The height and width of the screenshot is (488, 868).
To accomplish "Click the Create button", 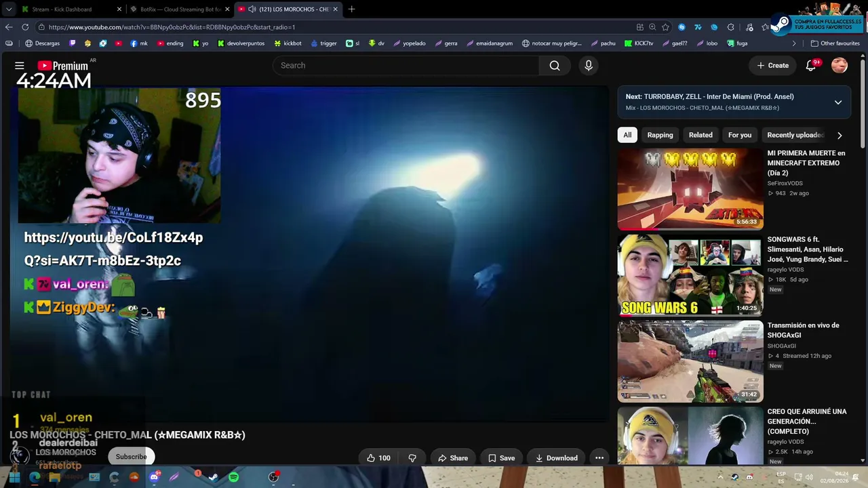I will click(772, 66).
